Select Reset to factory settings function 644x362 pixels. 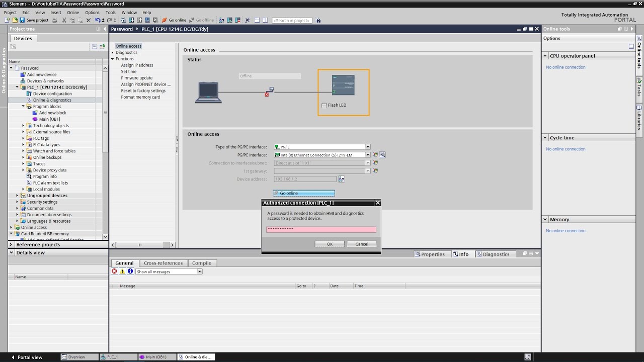pos(143,90)
